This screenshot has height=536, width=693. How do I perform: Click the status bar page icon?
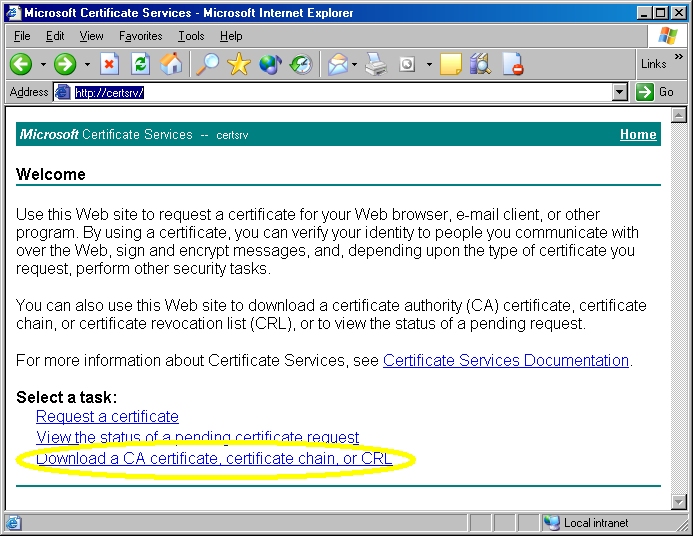[x=13, y=523]
